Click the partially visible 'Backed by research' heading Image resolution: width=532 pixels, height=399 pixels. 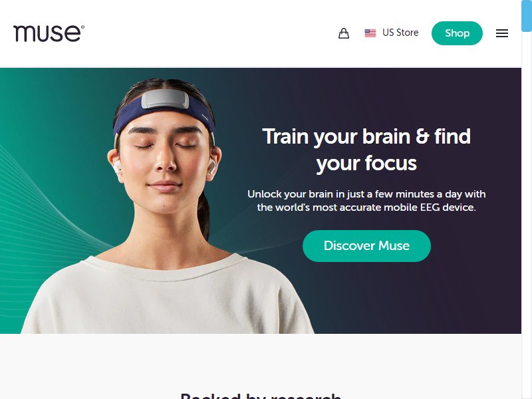261,396
